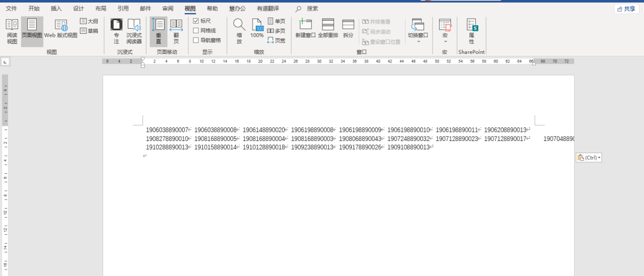Screen dimensions: 644x276
Task: Open the Design tab (设计)
Action: 78,9
